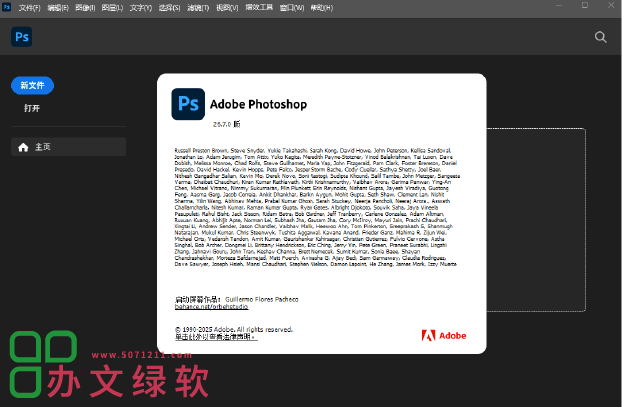Open the 滤镜(T) menu

point(198,8)
